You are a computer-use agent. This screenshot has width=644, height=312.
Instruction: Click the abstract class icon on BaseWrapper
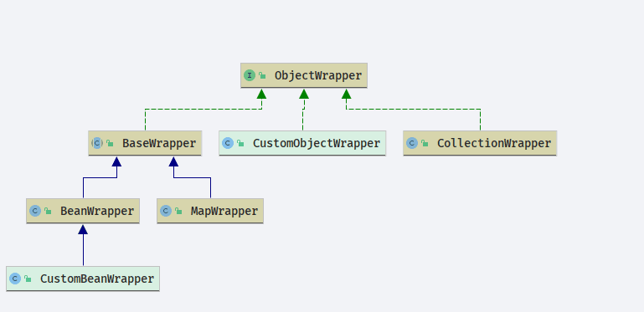tap(97, 143)
